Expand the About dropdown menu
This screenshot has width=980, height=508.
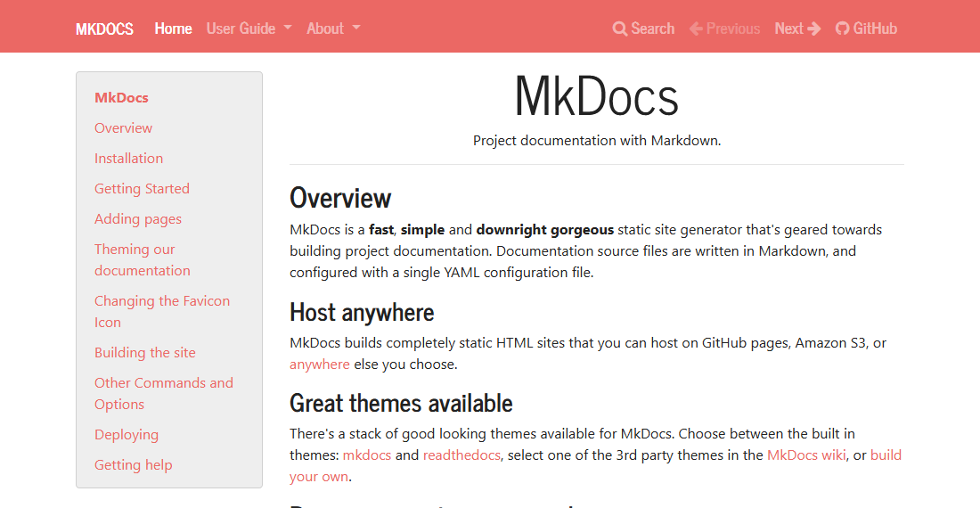333,29
